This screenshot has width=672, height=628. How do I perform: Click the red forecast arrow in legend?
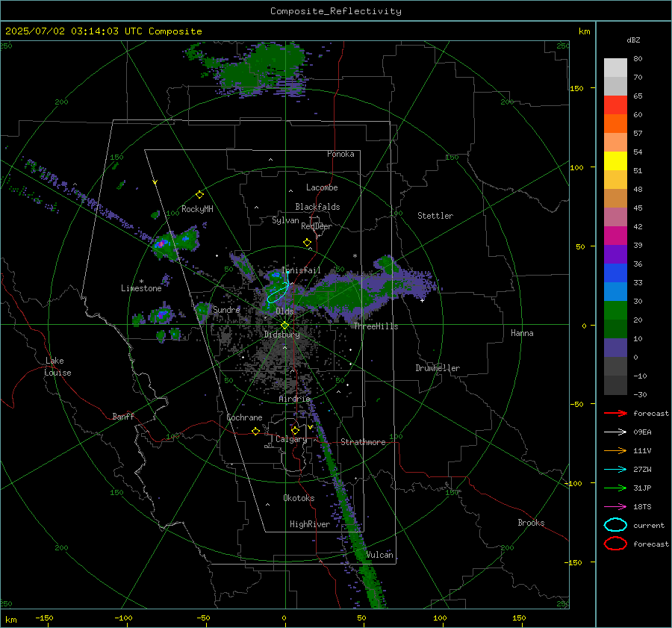[615, 413]
